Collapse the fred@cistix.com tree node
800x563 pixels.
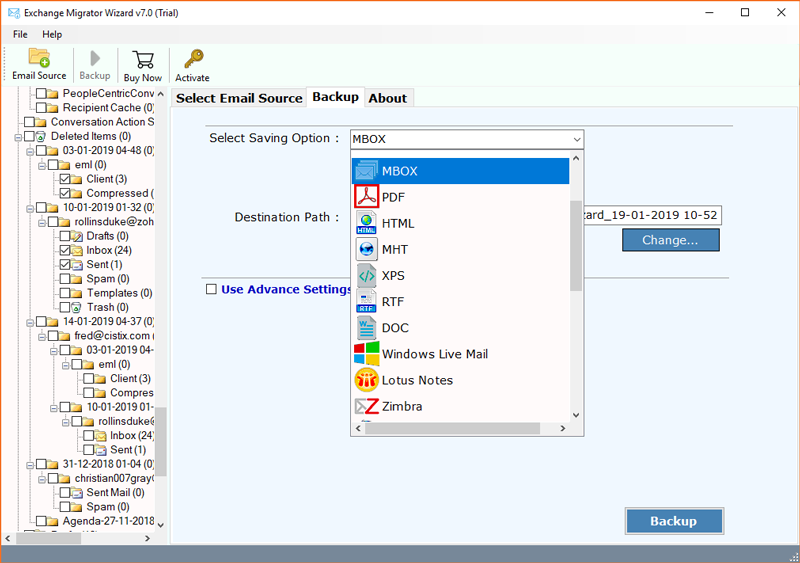[42, 337]
